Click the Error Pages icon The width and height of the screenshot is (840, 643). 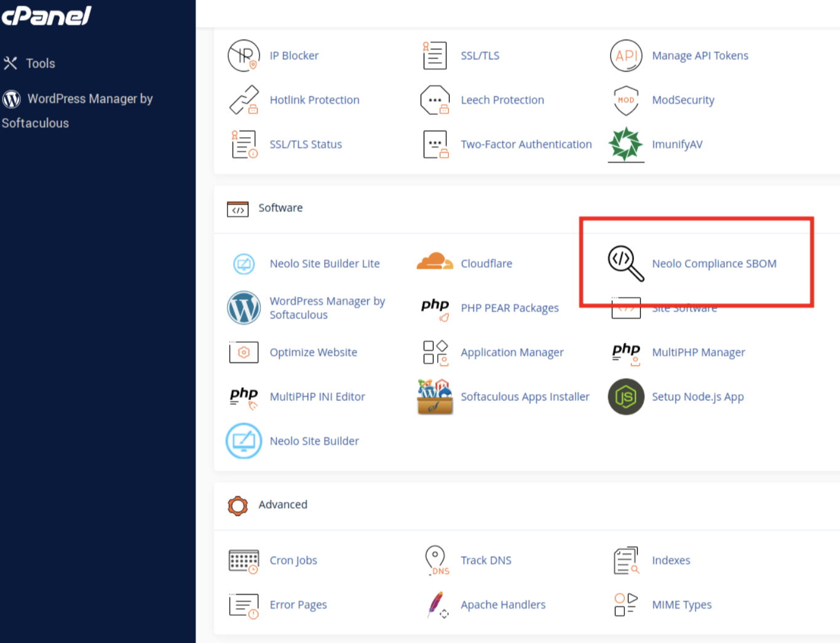point(244,606)
